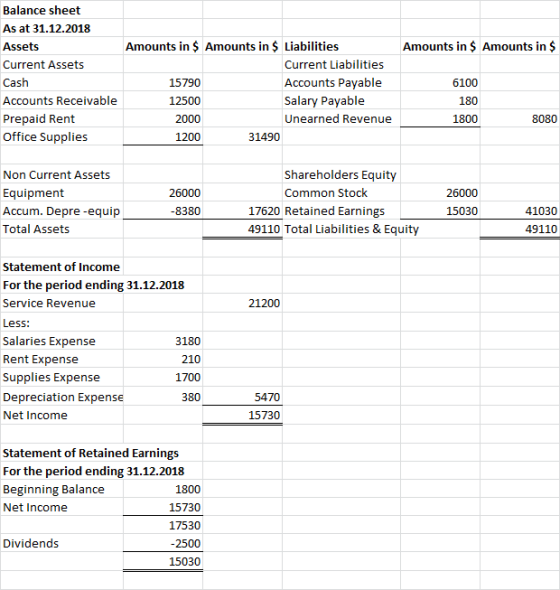Viewport: 560px width, 590px height.
Task: Click the Dividends amount -2500
Action: coord(186,543)
